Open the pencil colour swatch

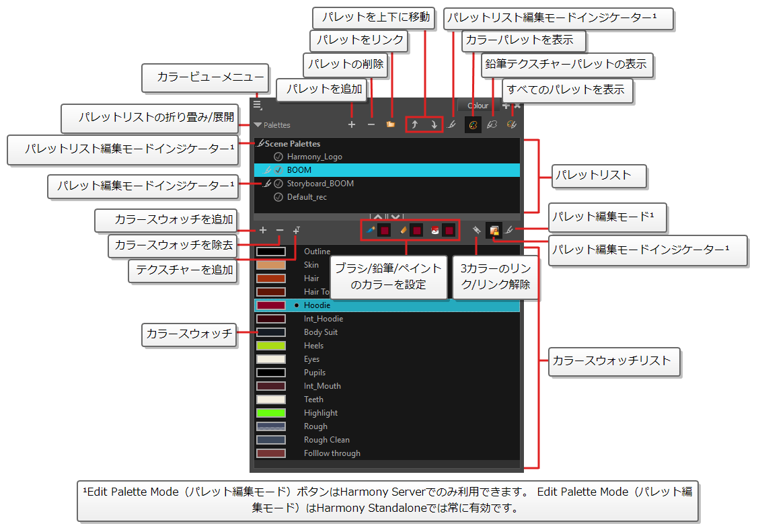click(x=417, y=231)
